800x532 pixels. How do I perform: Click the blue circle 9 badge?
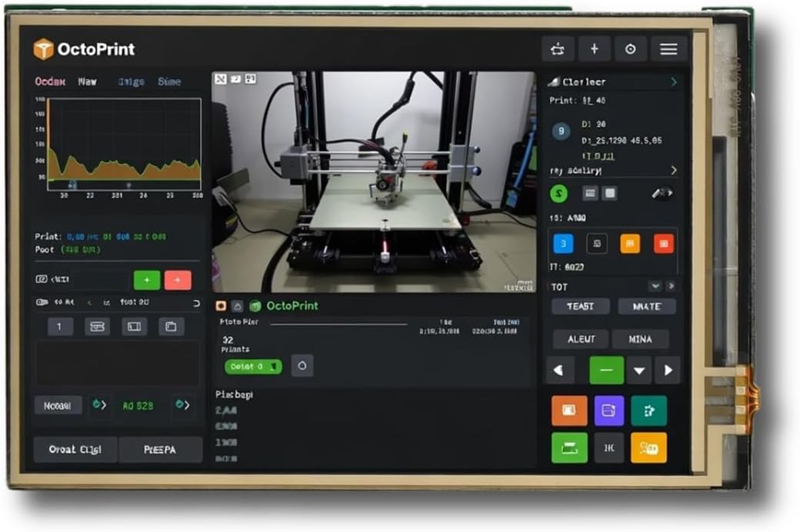pos(562,131)
